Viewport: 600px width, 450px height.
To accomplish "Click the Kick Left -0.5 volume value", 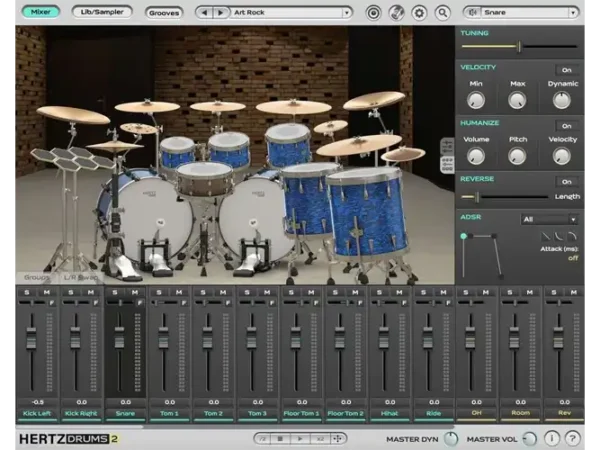I will 38,402.
